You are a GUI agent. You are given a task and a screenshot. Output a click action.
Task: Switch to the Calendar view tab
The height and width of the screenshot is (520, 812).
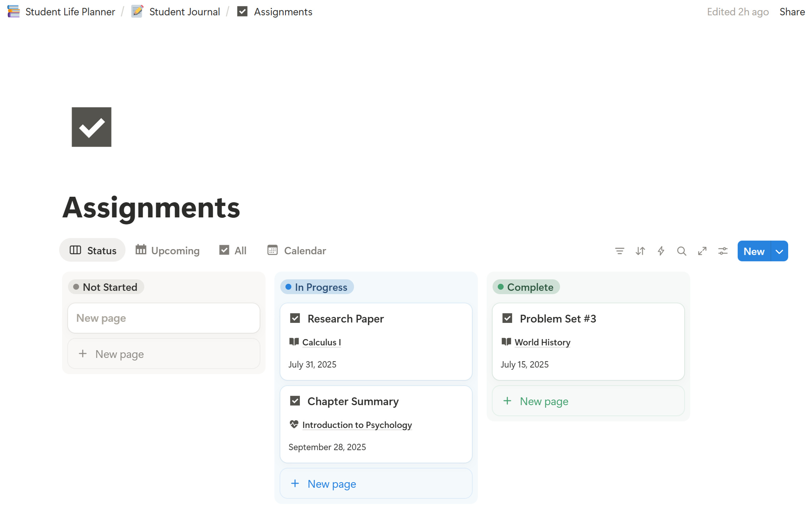point(297,250)
